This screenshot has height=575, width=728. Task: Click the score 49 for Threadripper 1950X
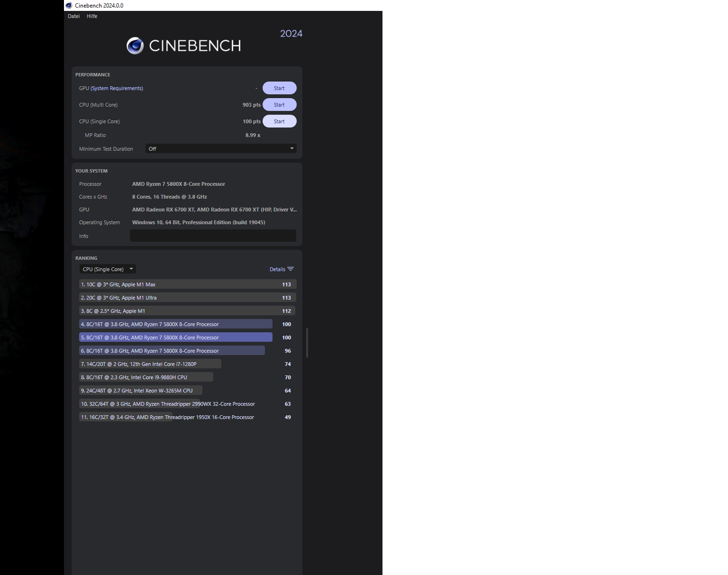pos(288,417)
